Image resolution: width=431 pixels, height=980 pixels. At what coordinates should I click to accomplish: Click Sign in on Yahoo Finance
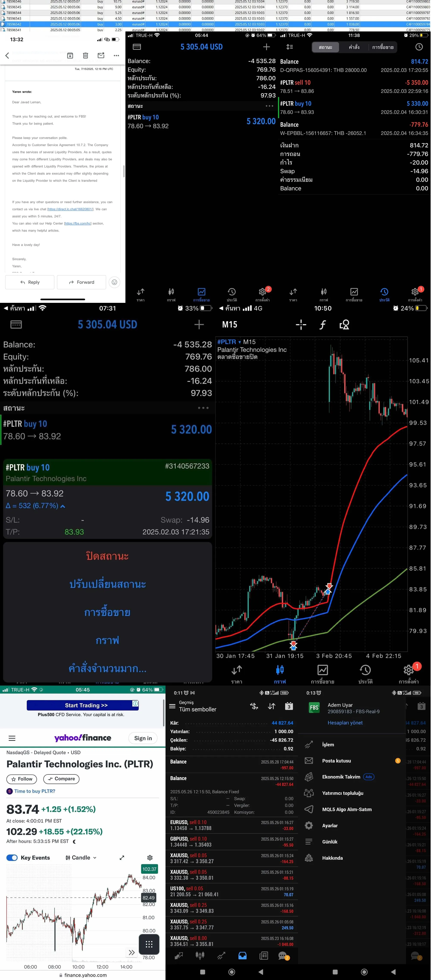pyautogui.click(x=143, y=738)
